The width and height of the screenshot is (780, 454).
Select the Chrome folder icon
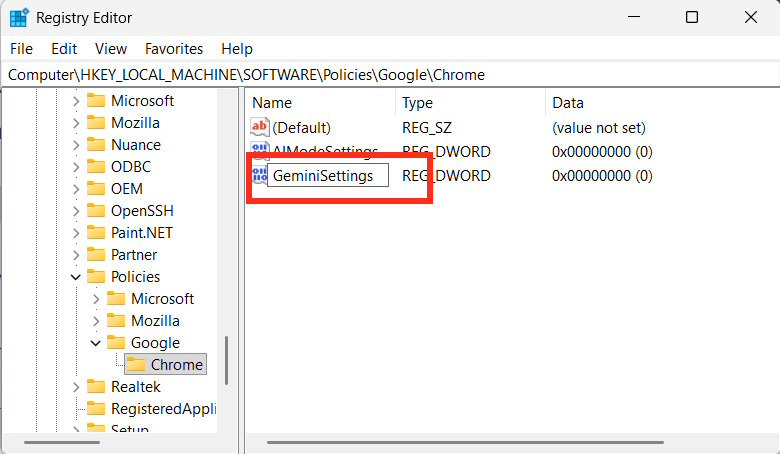tap(136, 364)
